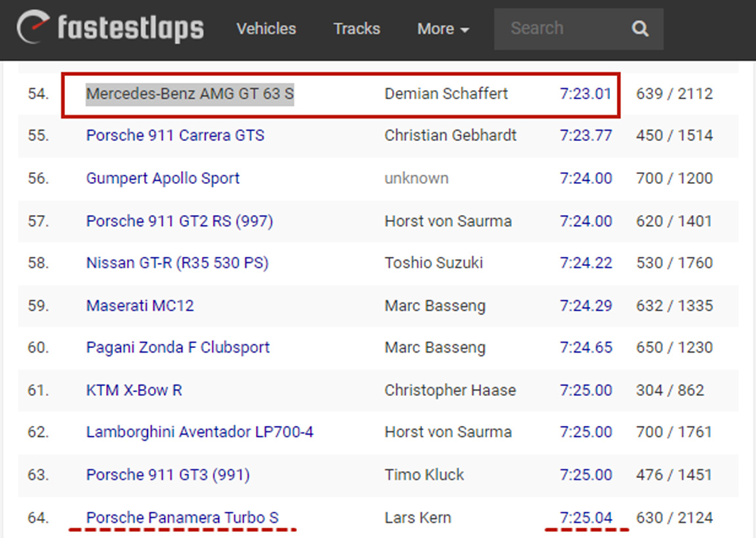The image size is (756, 538).
Task: Click lap time 7:23.77
Action: pos(586,135)
